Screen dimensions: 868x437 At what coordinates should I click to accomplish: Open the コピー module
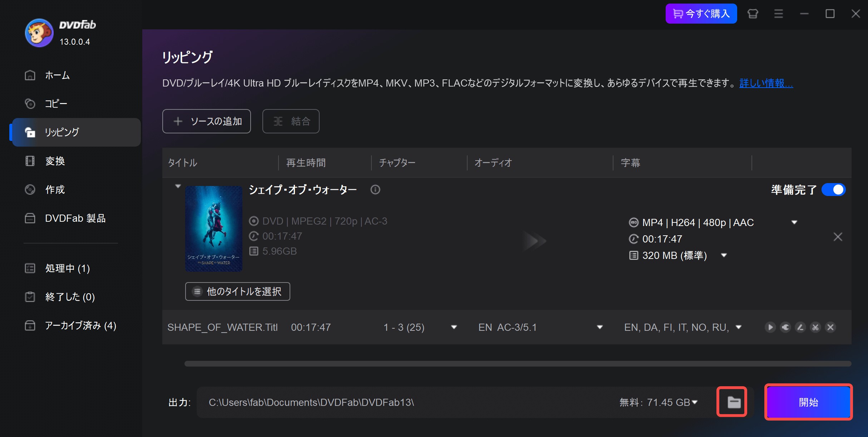tap(76, 104)
